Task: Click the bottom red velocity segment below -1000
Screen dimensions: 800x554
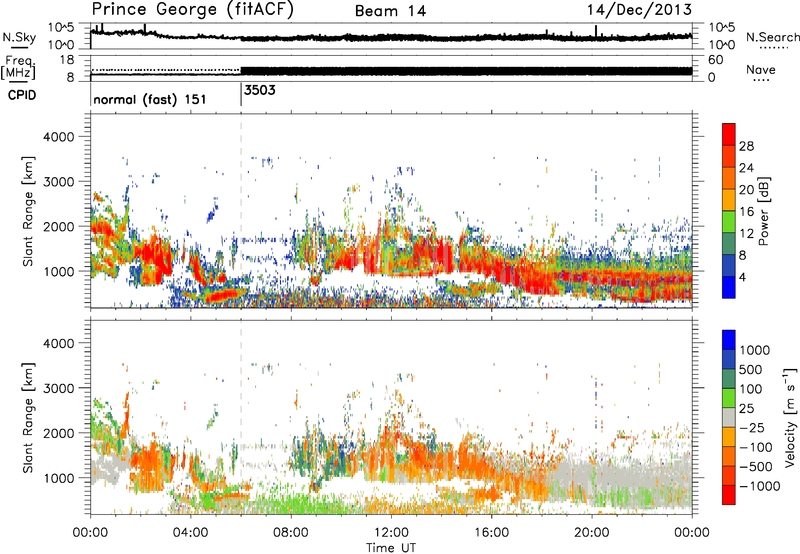Action: point(729,495)
